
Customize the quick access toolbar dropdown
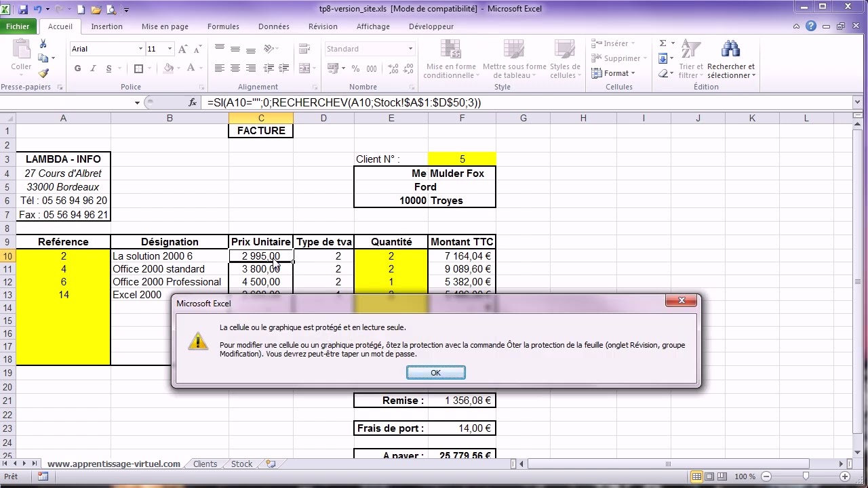pos(126,9)
